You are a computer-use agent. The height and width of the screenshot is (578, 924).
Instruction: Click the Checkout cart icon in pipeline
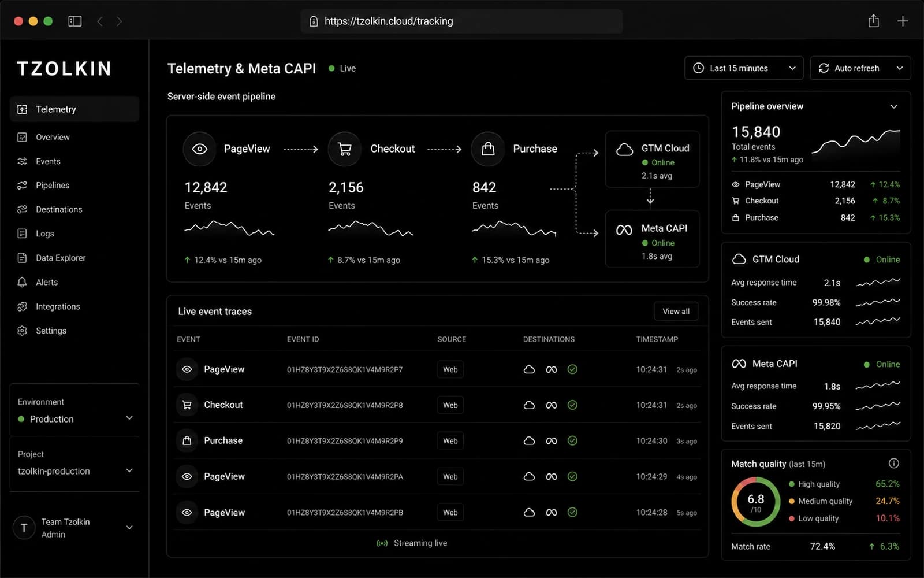click(345, 149)
